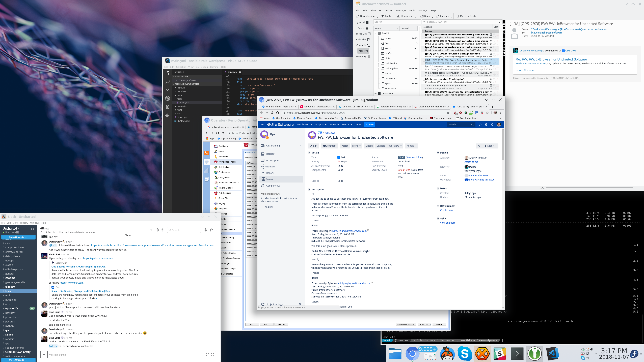Screen dimensions: 644x362
Task: Open Kontact Folder menu
Action: coord(389,11)
